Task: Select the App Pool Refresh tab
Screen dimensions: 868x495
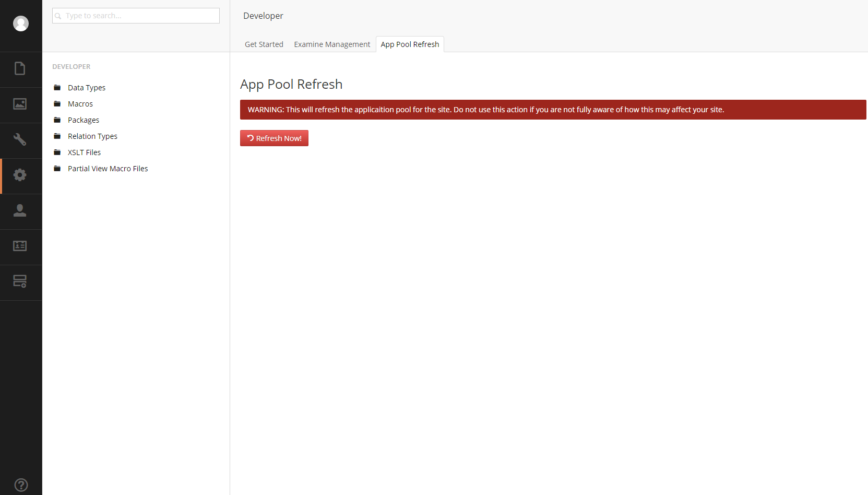Action: pos(410,44)
